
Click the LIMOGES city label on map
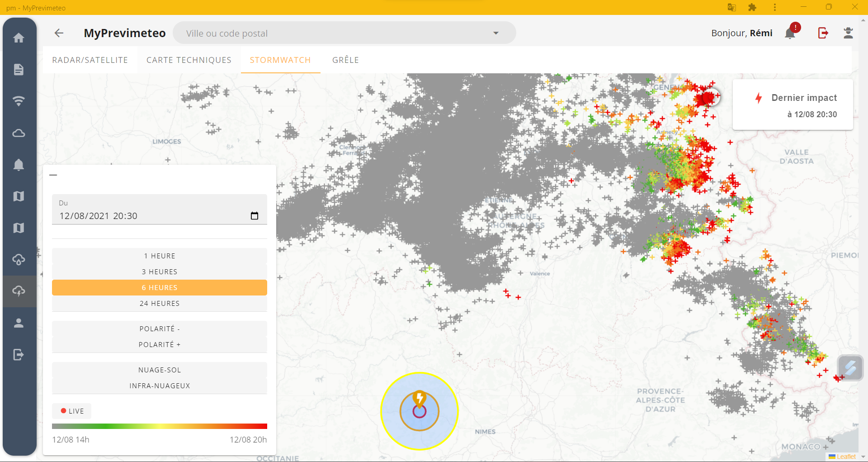coord(167,142)
